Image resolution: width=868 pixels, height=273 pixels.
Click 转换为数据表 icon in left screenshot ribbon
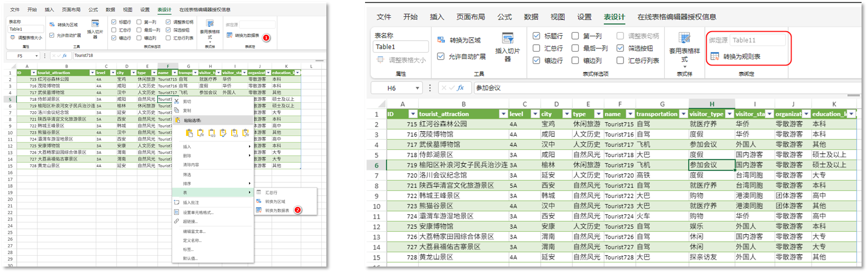(230, 35)
